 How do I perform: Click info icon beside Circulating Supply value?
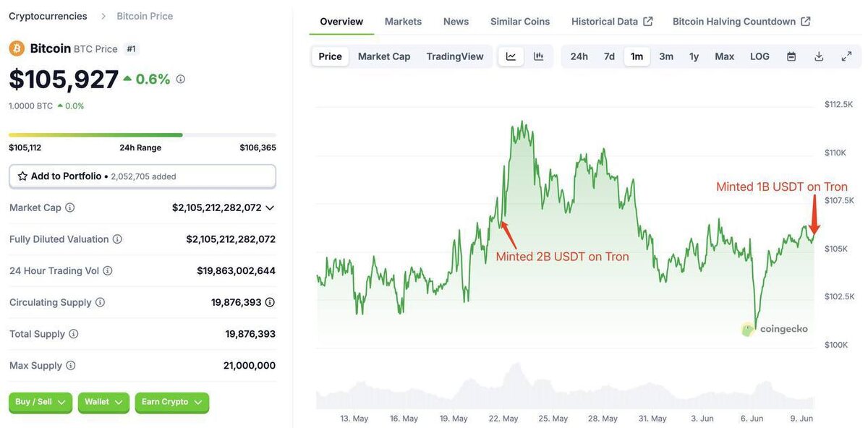pos(270,302)
